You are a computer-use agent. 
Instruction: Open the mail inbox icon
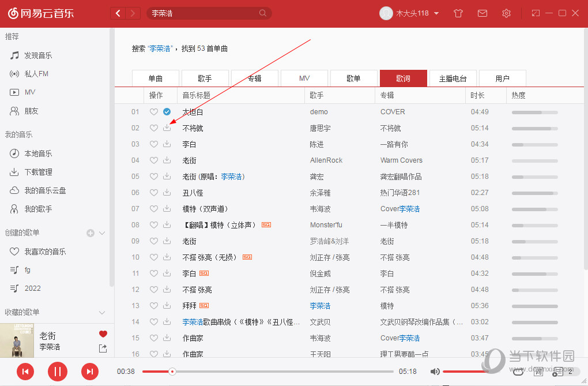click(x=483, y=13)
